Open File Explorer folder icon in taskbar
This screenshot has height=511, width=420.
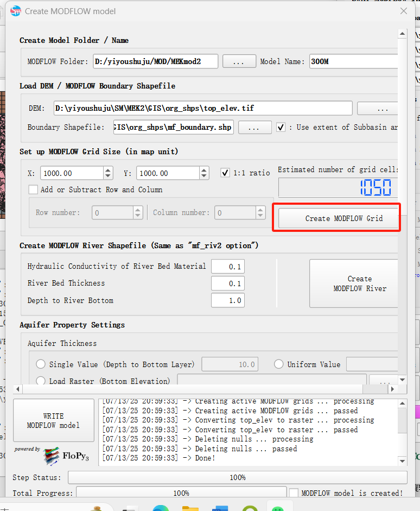click(x=190, y=508)
